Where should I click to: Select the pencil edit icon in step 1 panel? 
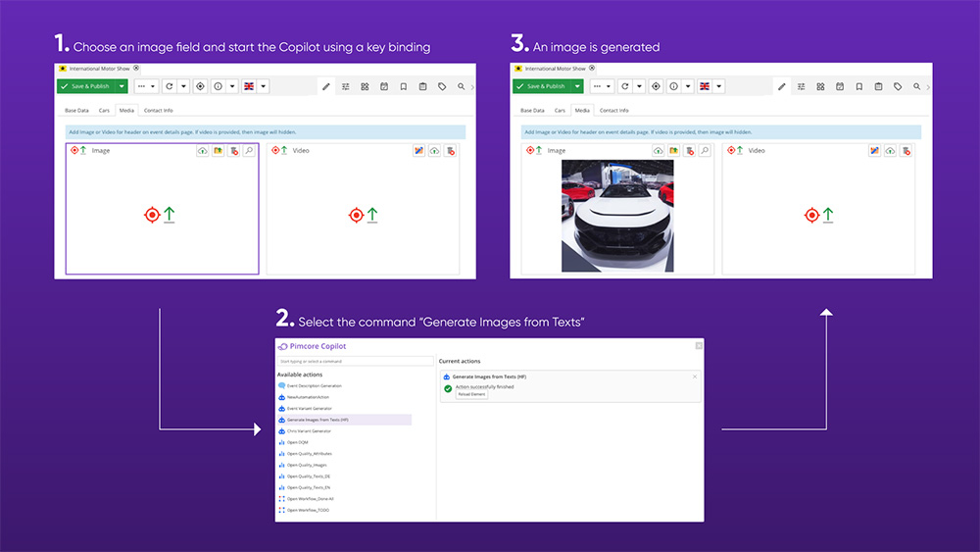326,87
